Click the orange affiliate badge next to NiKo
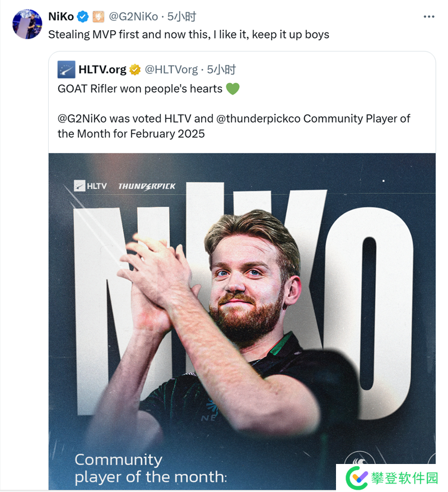The image size is (448, 492). pos(98,17)
